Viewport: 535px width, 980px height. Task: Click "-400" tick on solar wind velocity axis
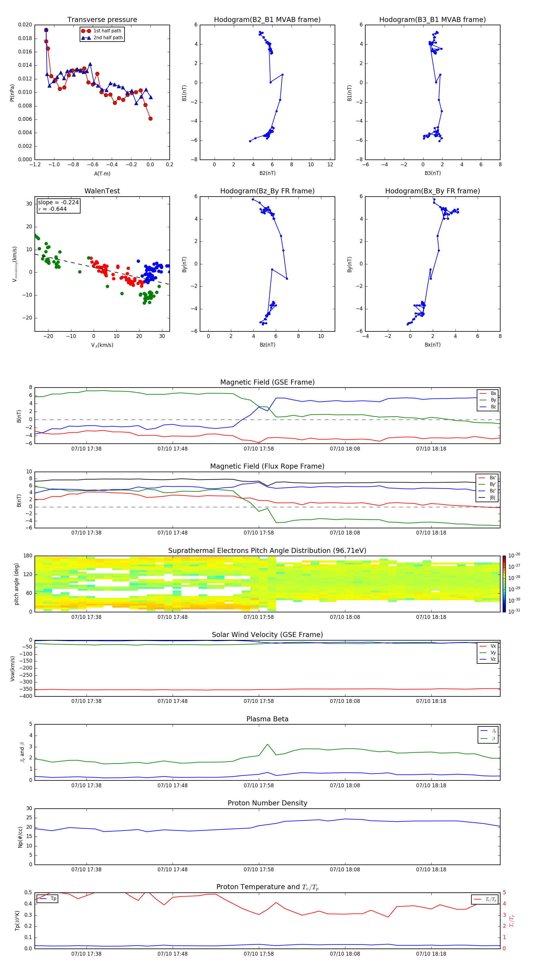click(26, 696)
